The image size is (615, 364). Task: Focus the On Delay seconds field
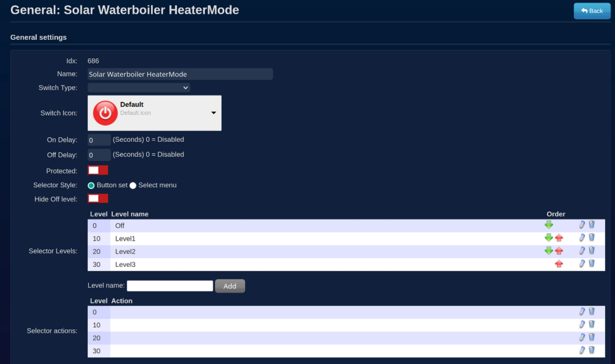tap(99, 140)
